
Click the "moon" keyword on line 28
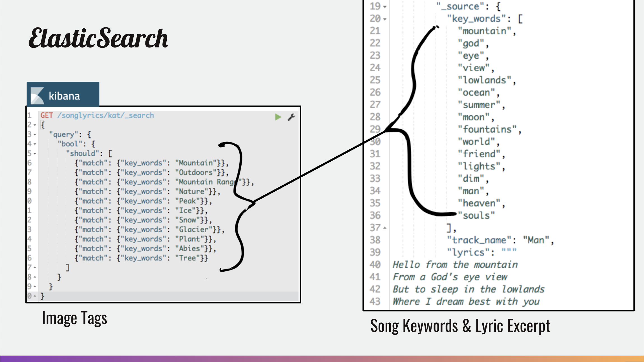(474, 117)
